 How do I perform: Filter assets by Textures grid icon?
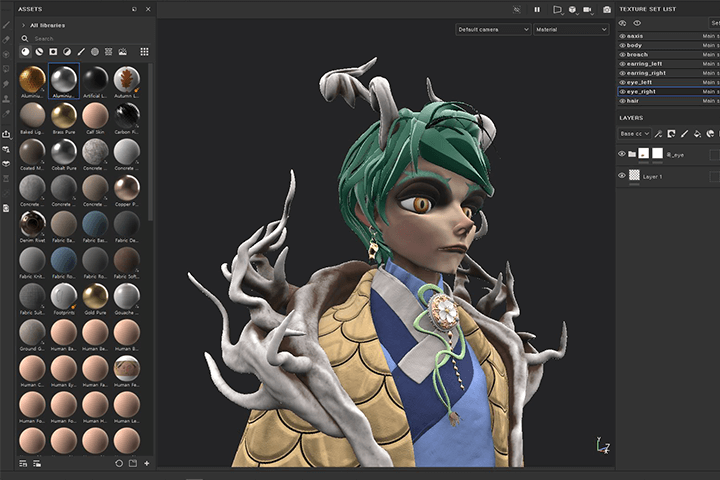109,52
